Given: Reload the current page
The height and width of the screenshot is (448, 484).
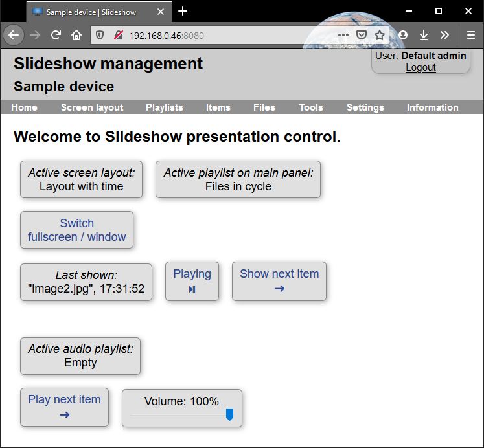Looking at the screenshot, I should (x=56, y=35).
